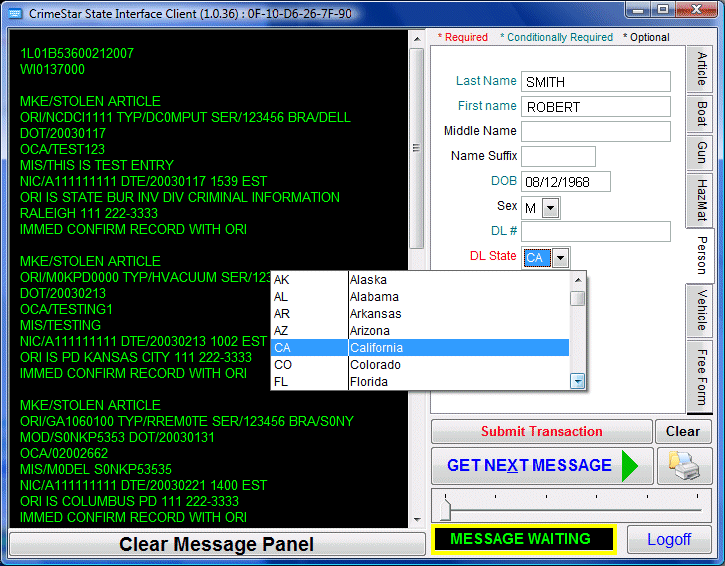This screenshot has width=725, height=566.
Task: Click Submit Transaction button
Action: [x=541, y=432]
